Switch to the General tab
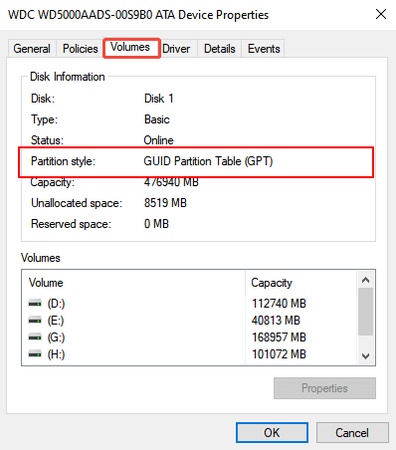This screenshot has height=450, width=396. pyautogui.click(x=32, y=49)
